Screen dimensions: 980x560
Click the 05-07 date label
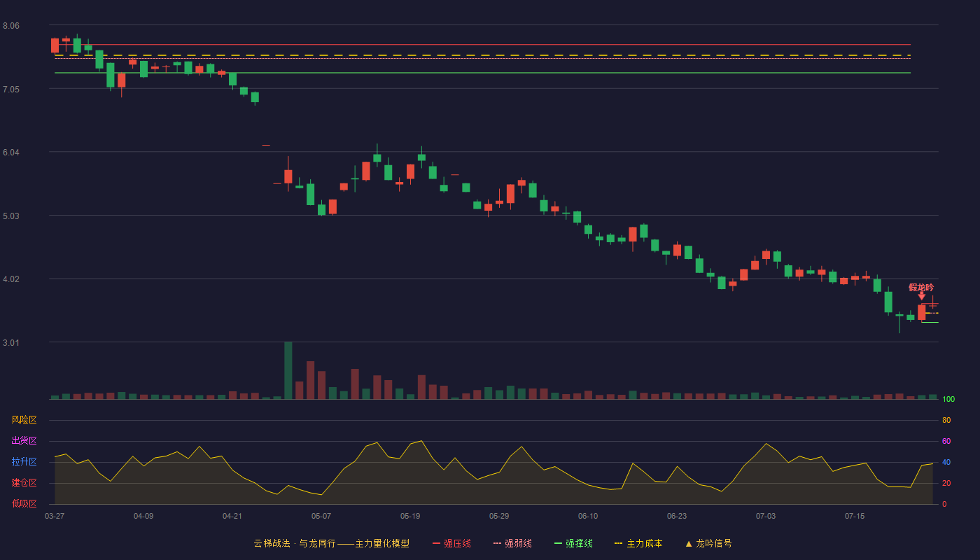(321, 516)
